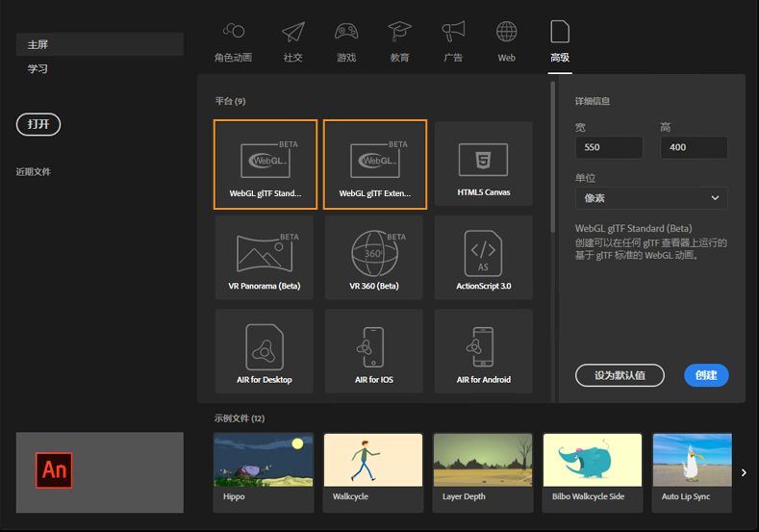Select WebGL glTF Extended preset

click(x=375, y=165)
